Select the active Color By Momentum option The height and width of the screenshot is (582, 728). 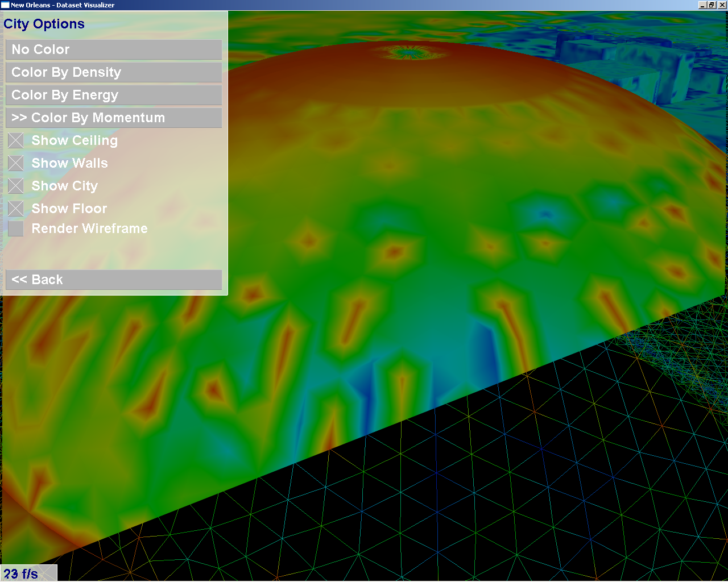point(114,118)
